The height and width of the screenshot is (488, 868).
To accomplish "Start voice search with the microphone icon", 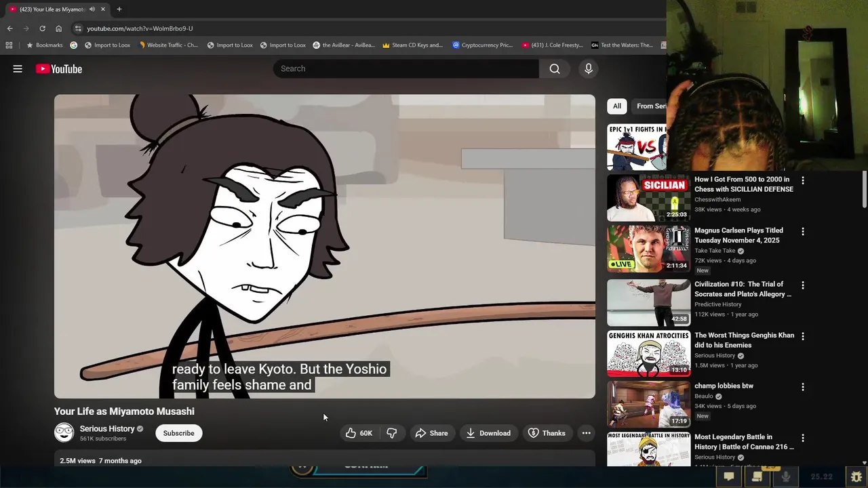I will coord(589,68).
